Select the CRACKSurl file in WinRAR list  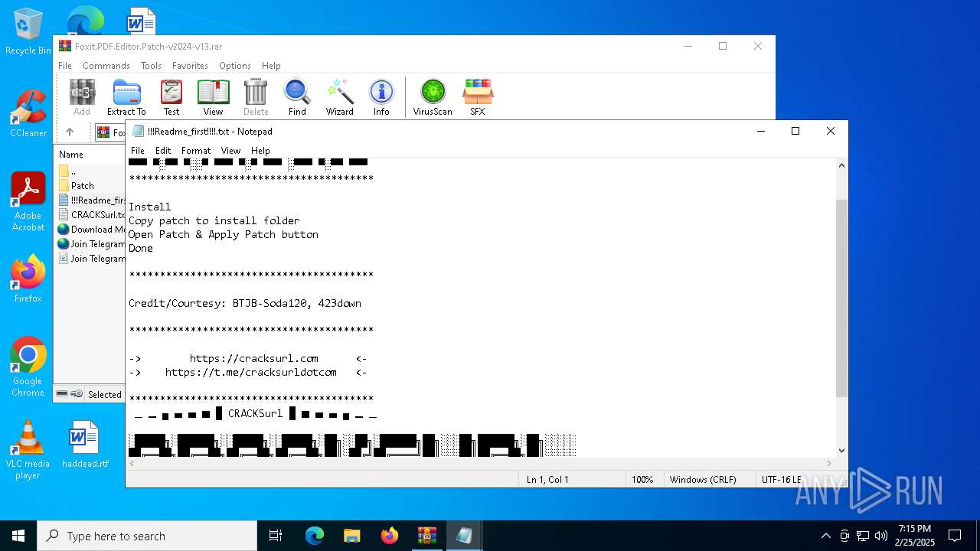(92, 214)
